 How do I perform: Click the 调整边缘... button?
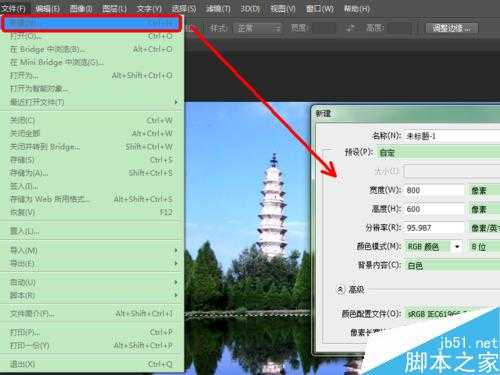coord(452,28)
